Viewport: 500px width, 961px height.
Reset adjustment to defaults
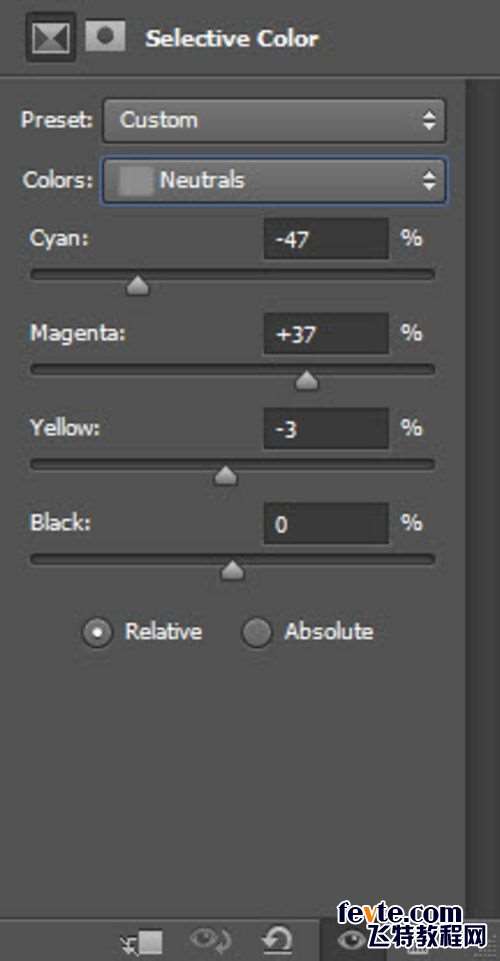[277, 941]
